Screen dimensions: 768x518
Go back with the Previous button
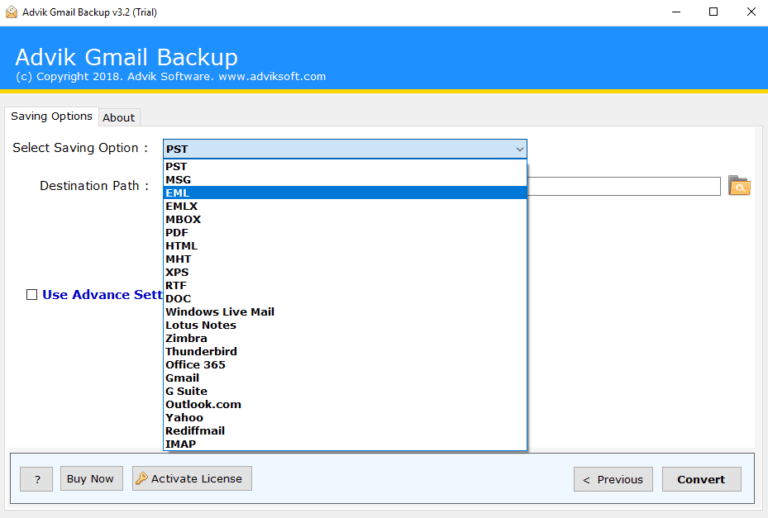613,479
